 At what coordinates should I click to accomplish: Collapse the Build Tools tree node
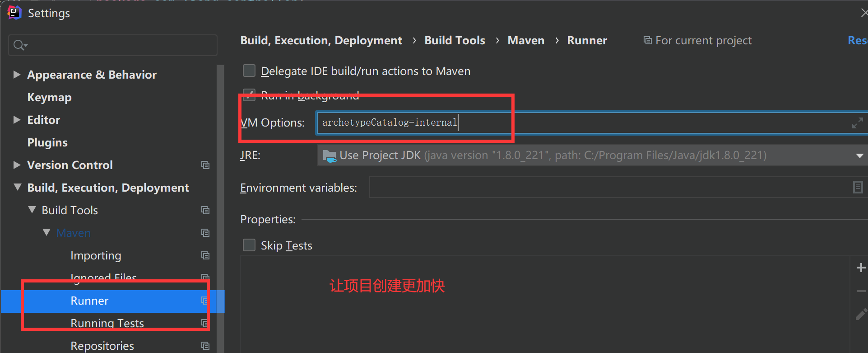(32, 210)
